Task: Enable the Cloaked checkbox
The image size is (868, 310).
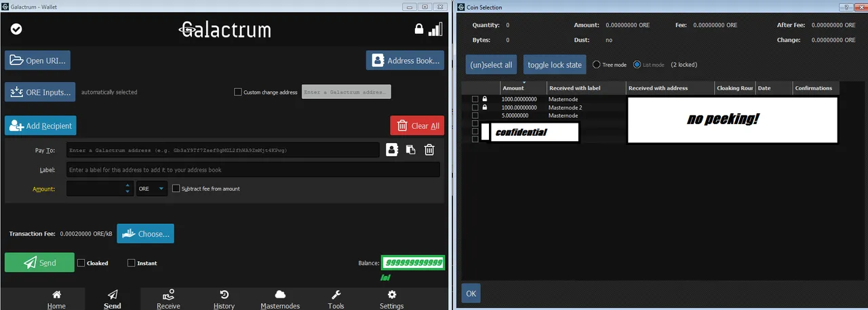Action: click(x=81, y=263)
